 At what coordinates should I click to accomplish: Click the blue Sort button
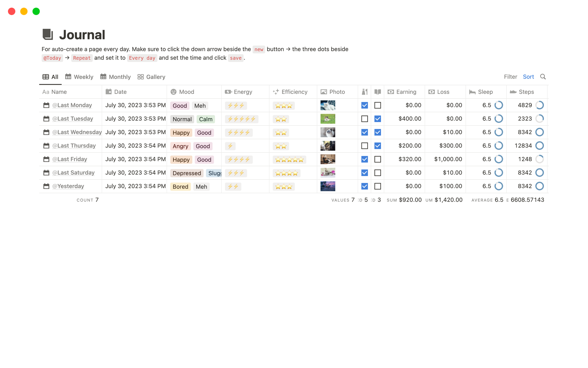pyautogui.click(x=528, y=77)
